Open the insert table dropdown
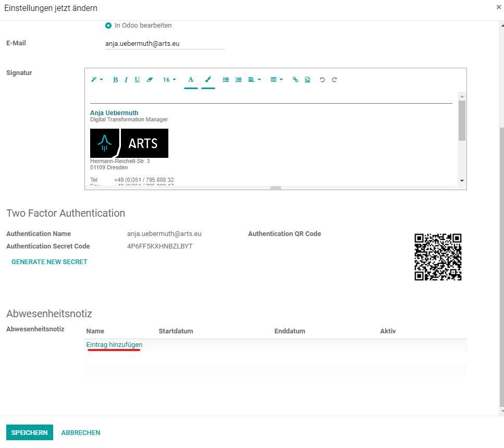 click(x=276, y=80)
